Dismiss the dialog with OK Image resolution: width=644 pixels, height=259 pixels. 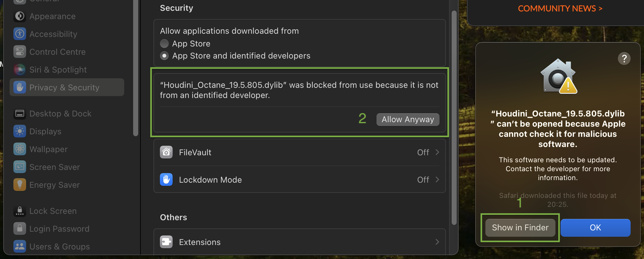[x=595, y=228]
